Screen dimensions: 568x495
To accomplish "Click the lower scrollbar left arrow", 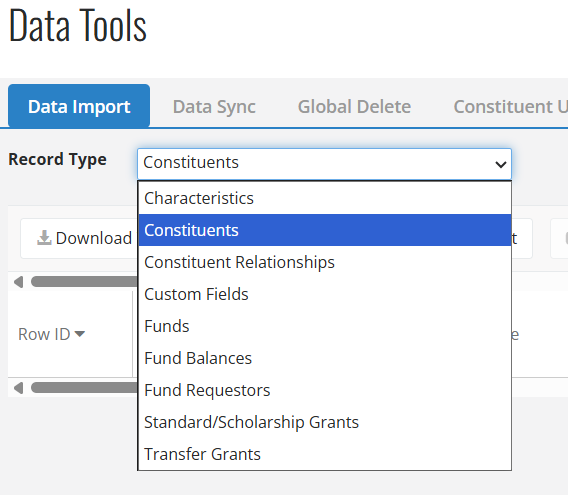I will [x=18, y=388].
